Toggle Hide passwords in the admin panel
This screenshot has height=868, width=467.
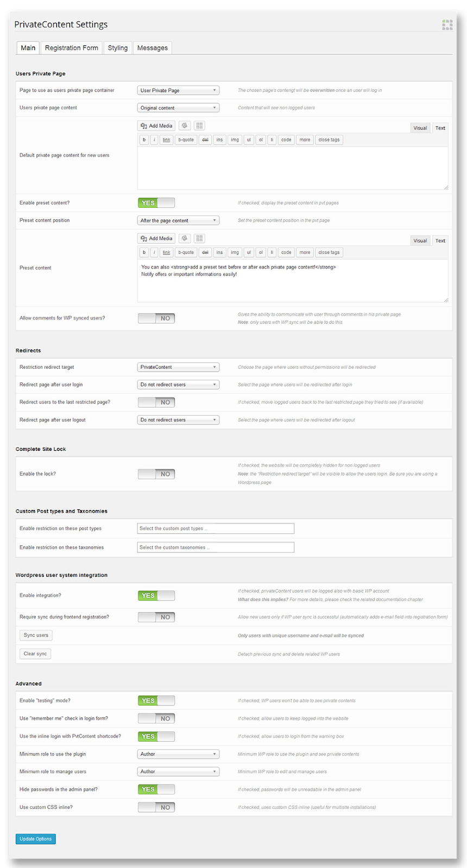(x=156, y=790)
